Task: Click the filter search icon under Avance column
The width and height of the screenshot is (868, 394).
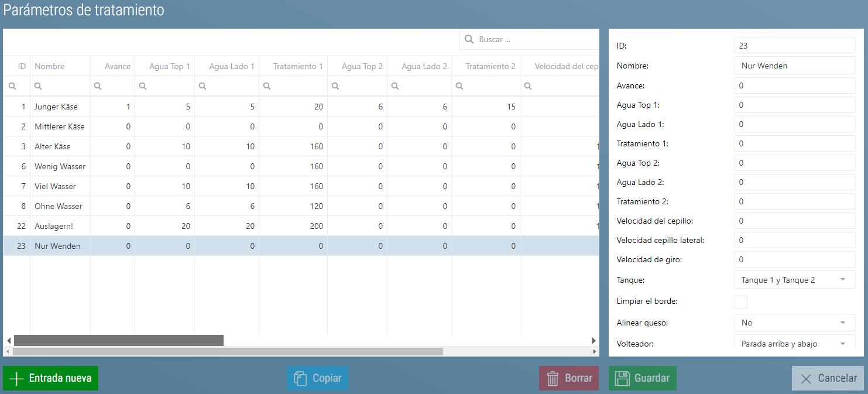Action: [x=98, y=86]
